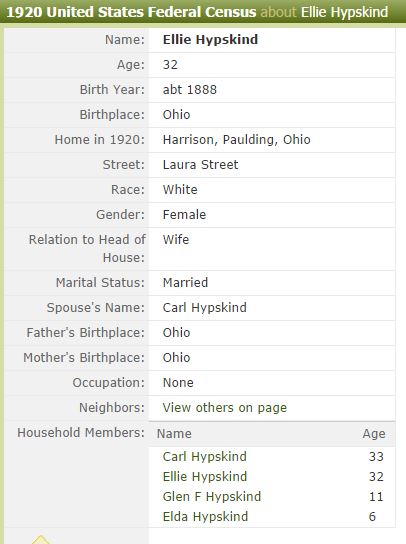Click Harrison, Paulding, Ohio home value
Image resolution: width=406 pixels, height=544 pixels.
tap(236, 140)
